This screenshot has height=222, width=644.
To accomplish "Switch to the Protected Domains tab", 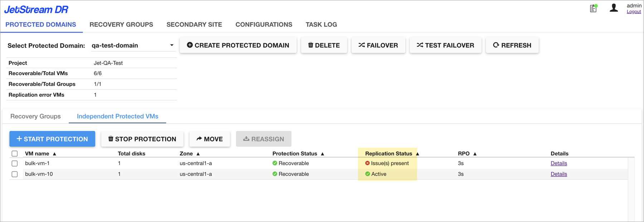I will point(41,25).
